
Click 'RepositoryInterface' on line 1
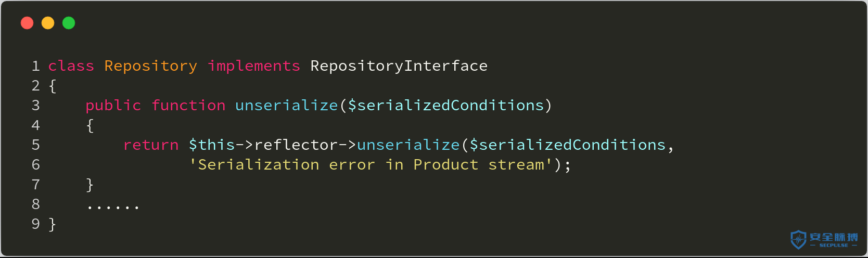(399, 66)
